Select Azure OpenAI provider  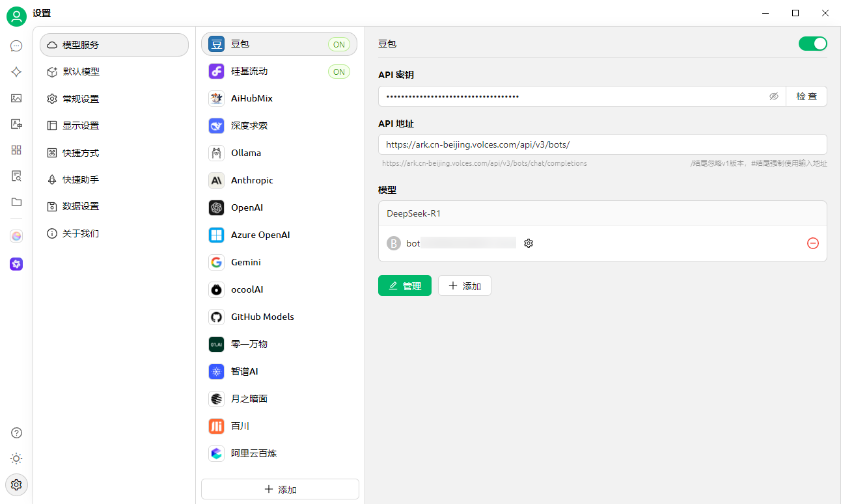[x=279, y=235]
